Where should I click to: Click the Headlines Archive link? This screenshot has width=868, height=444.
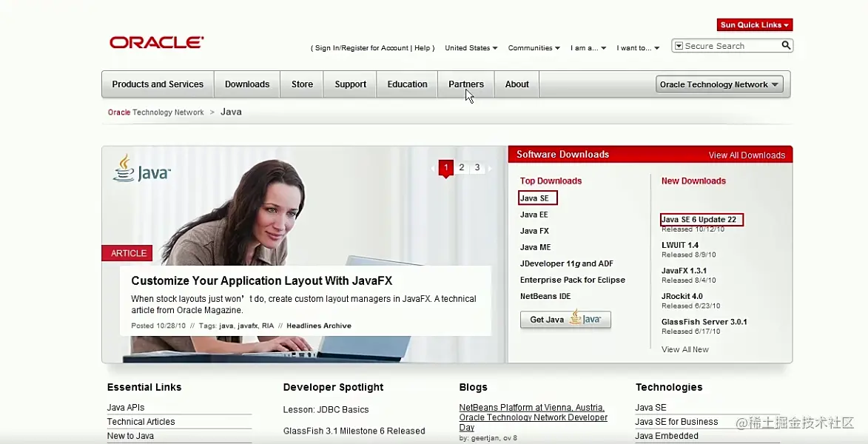coord(319,326)
